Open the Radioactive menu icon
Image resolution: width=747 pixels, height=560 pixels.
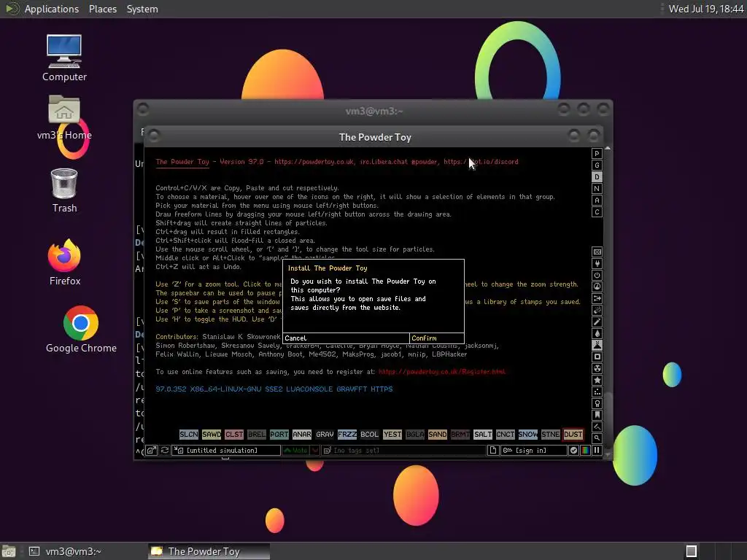(597, 368)
